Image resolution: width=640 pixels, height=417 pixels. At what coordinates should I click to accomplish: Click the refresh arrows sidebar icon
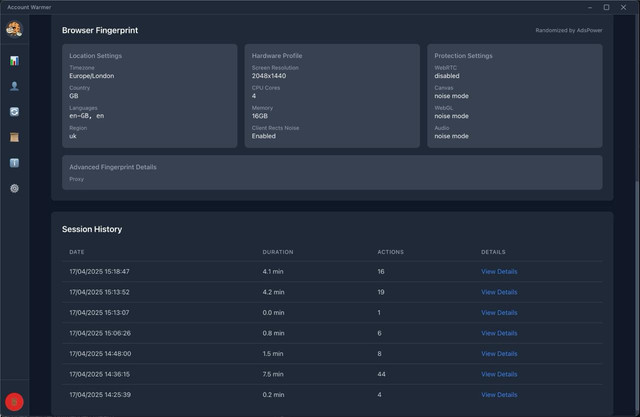click(x=14, y=112)
